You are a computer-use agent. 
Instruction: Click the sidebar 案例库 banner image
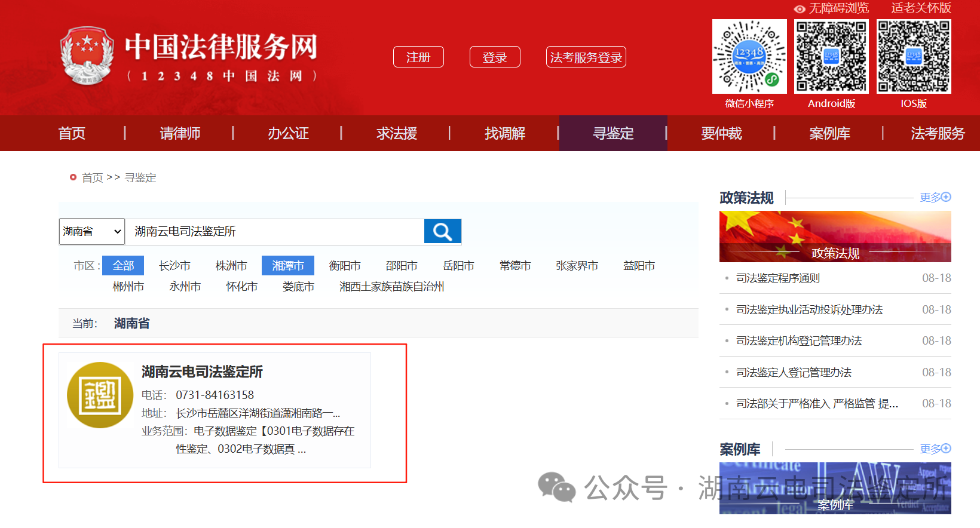(835, 488)
